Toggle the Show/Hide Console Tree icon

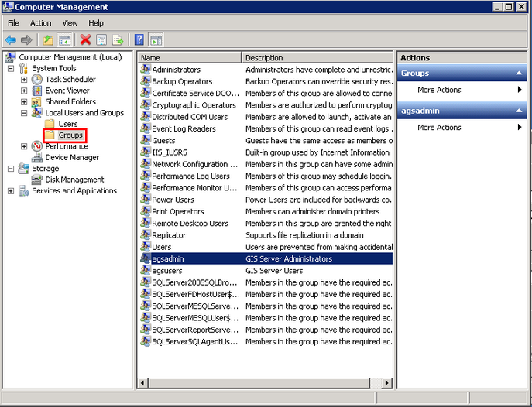click(64, 40)
